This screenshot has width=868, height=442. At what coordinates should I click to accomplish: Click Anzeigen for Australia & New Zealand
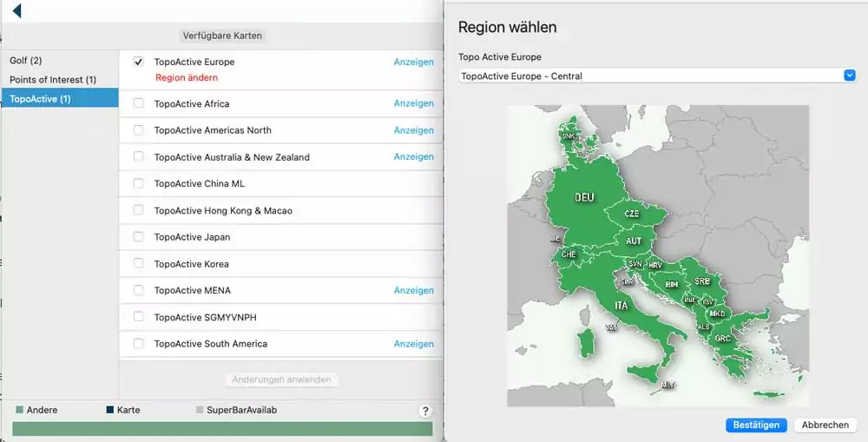[x=413, y=157]
